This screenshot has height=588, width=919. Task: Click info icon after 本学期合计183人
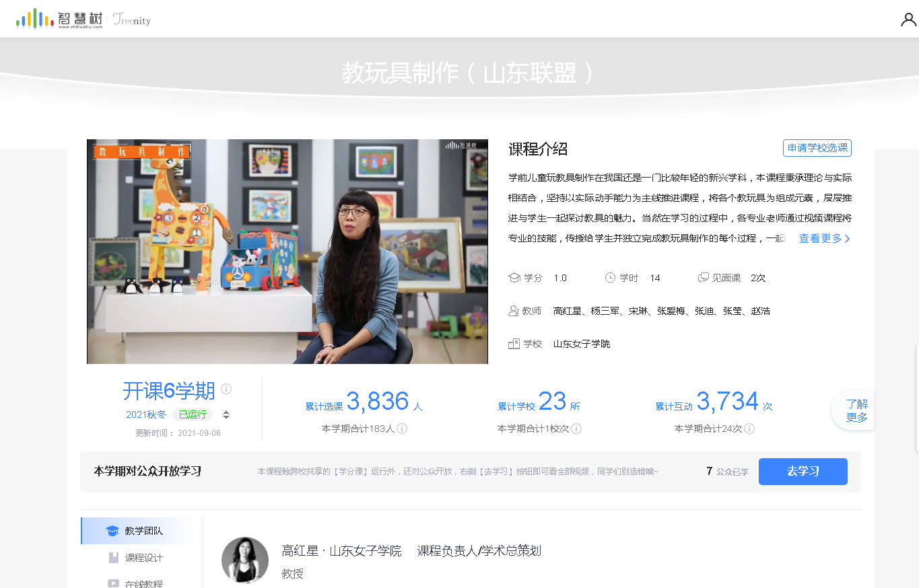402,429
